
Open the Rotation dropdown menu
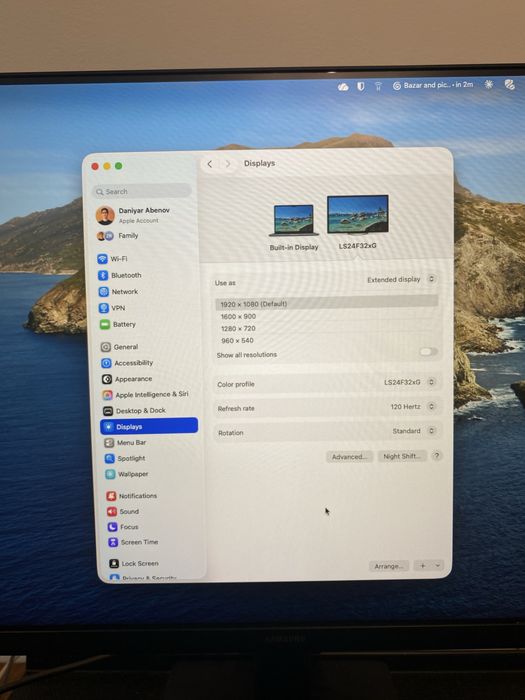click(x=413, y=431)
